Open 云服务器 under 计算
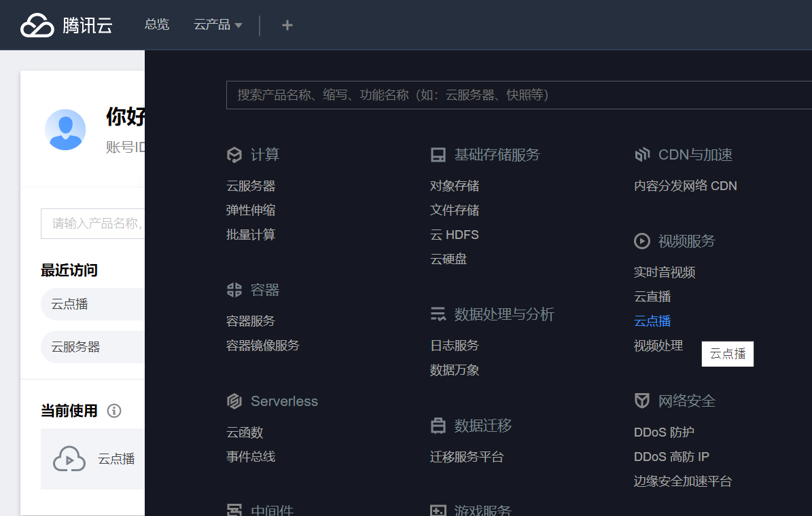Screen dimensions: 812x516 (251, 186)
